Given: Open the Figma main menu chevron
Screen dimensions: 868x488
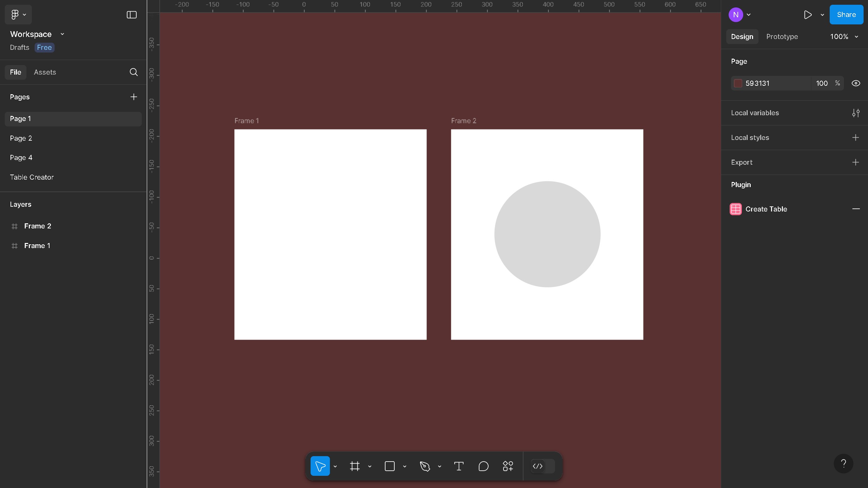Looking at the screenshot, I should (24, 15).
